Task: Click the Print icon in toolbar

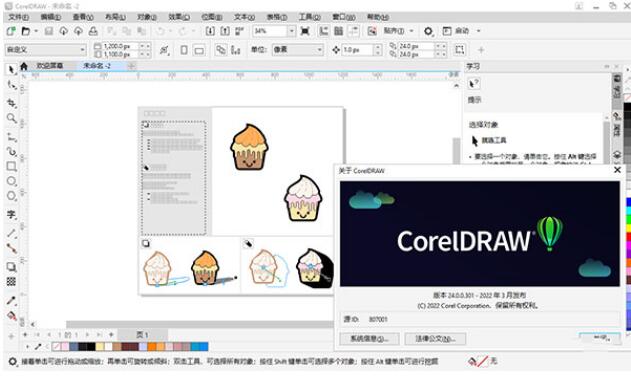Action: point(93,31)
